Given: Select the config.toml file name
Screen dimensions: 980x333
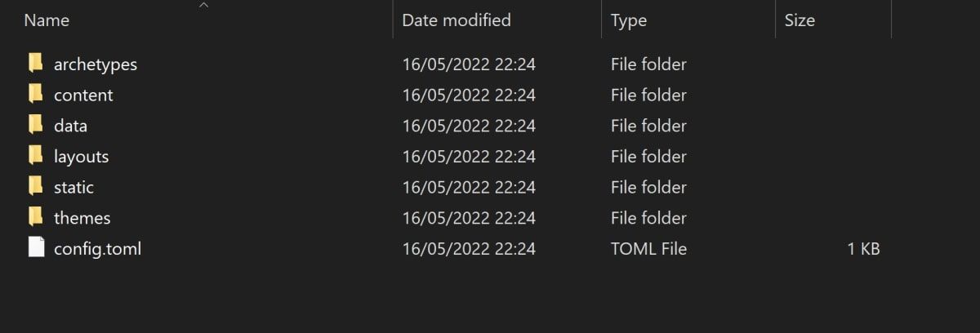Looking at the screenshot, I should click(x=97, y=249).
